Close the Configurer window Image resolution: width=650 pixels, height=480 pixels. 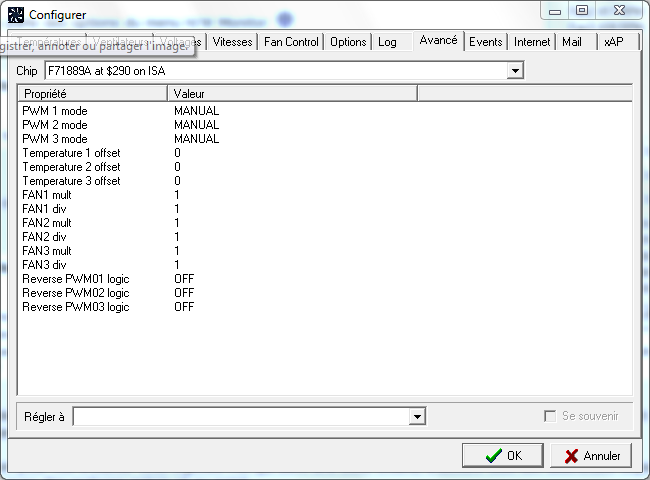[x=619, y=10]
